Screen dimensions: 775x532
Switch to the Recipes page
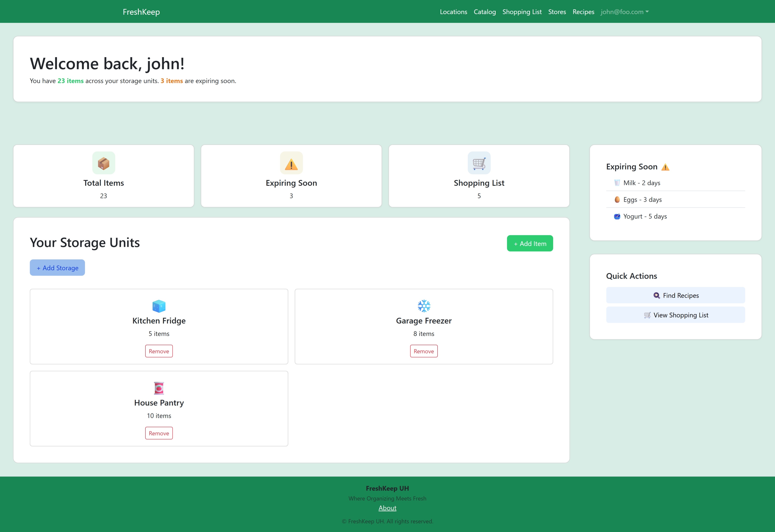(x=583, y=12)
